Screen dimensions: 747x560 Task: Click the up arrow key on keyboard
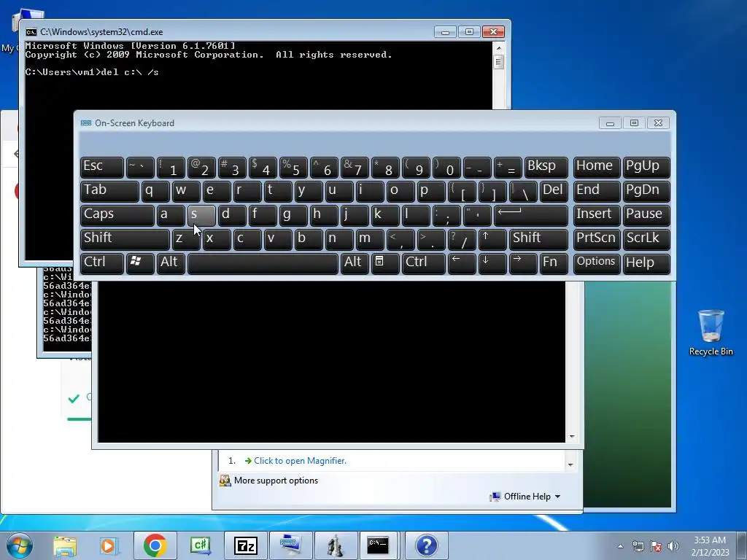[492, 239]
